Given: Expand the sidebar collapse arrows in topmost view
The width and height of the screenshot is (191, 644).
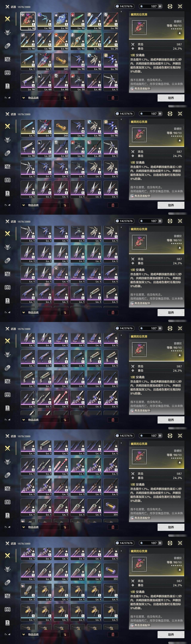Looking at the screenshot, I should (7, 98).
